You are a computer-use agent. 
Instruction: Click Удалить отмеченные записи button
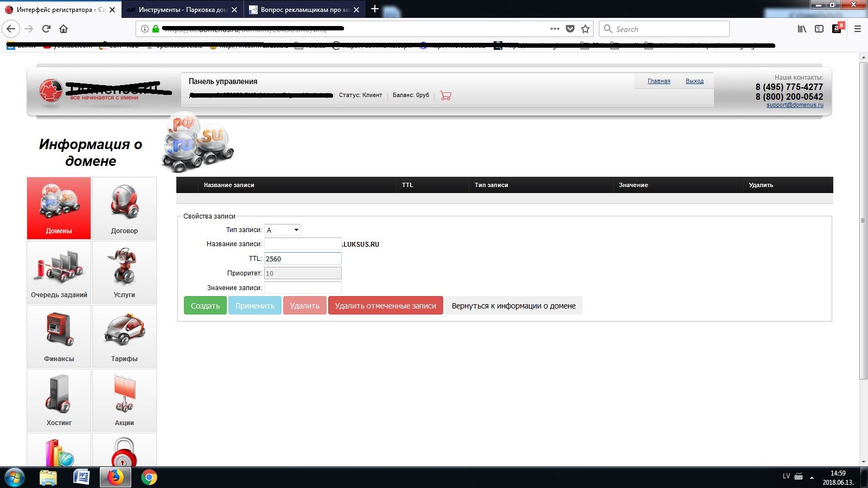click(x=385, y=306)
